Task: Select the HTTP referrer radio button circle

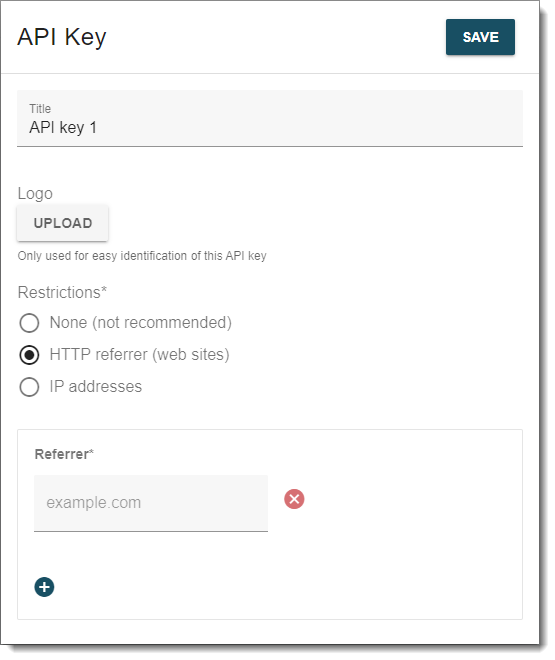Action: (29, 355)
